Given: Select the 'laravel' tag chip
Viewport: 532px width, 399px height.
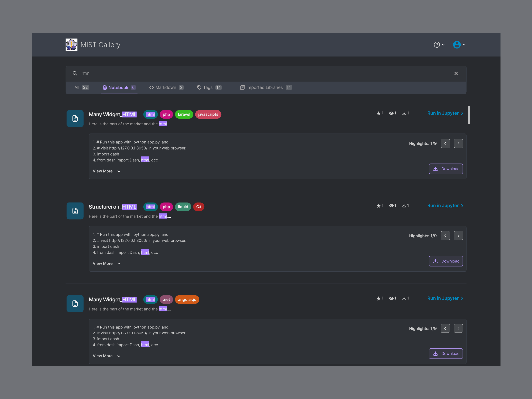Looking at the screenshot, I should (184, 114).
